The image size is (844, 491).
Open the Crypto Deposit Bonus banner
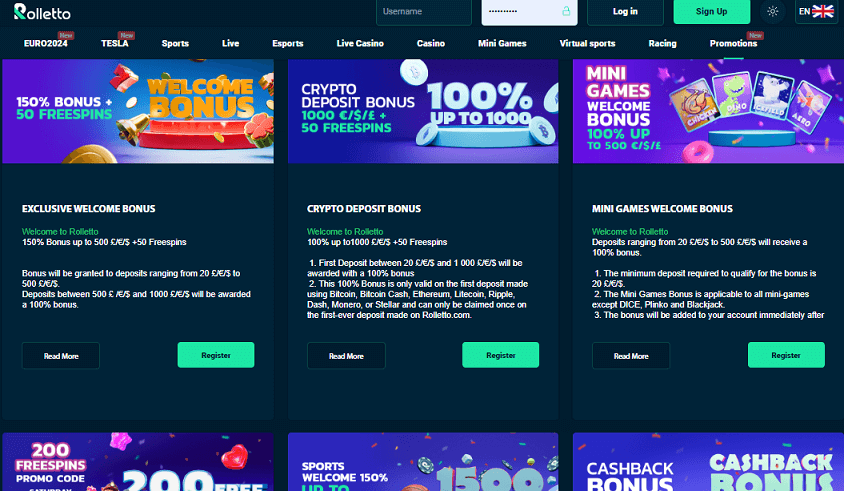(423, 111)
